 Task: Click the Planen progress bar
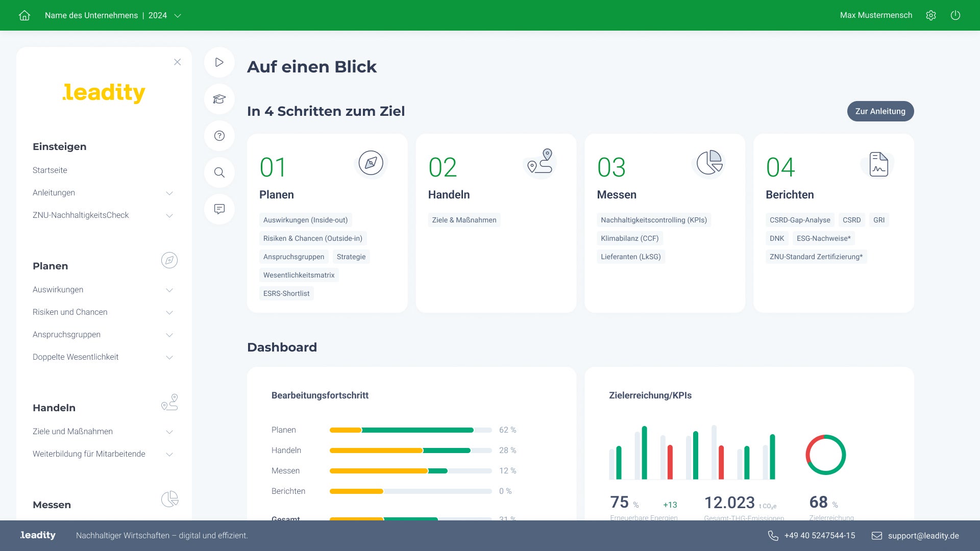[x=410, y=430]
